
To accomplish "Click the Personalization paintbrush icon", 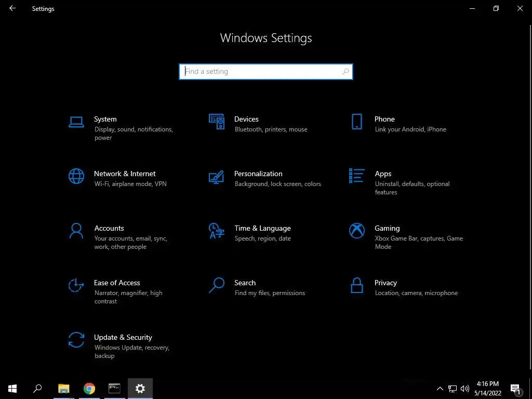I will 217,177.
